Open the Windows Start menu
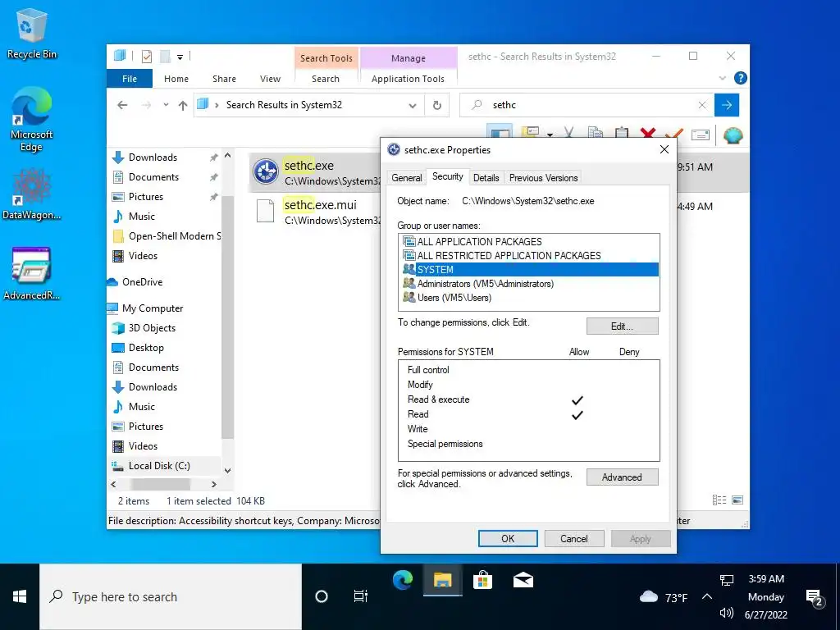 (20, 596)
